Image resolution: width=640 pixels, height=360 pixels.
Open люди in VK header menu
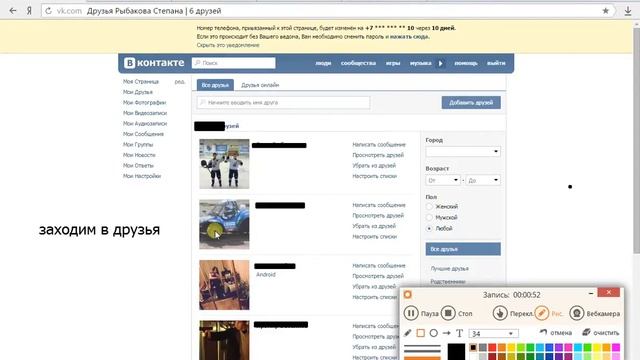(323, 63)
